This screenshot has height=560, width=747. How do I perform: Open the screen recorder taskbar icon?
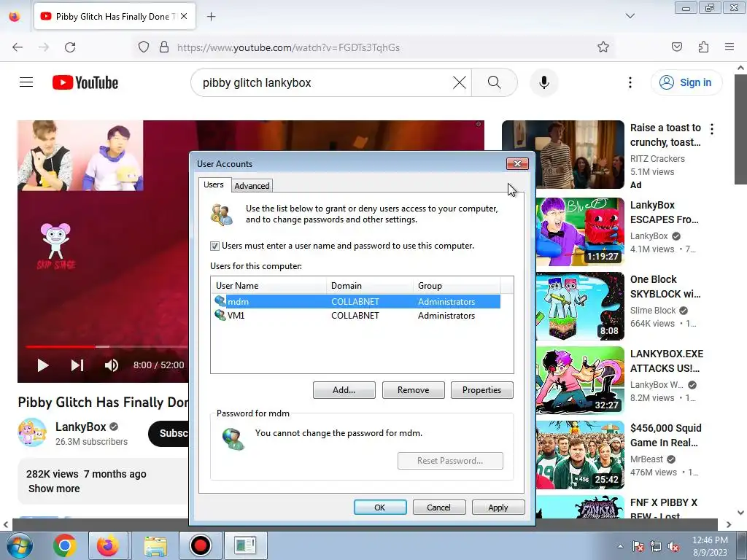tap(200, 545)
